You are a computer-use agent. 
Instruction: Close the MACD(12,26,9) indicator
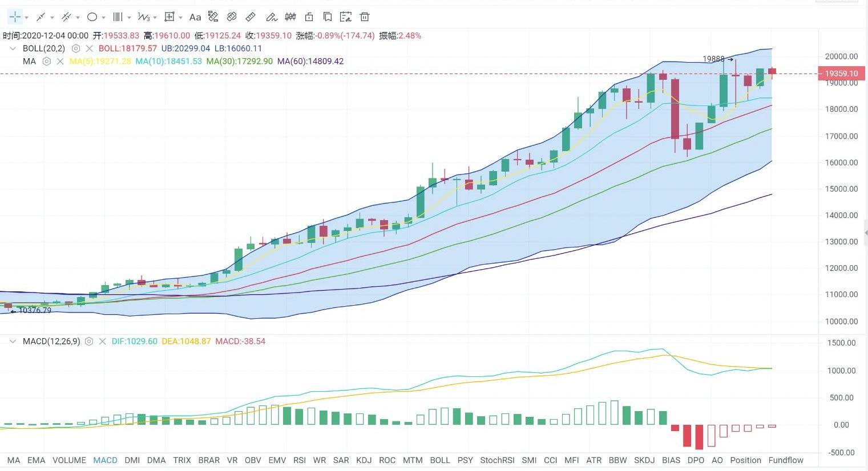pos(103,342)
